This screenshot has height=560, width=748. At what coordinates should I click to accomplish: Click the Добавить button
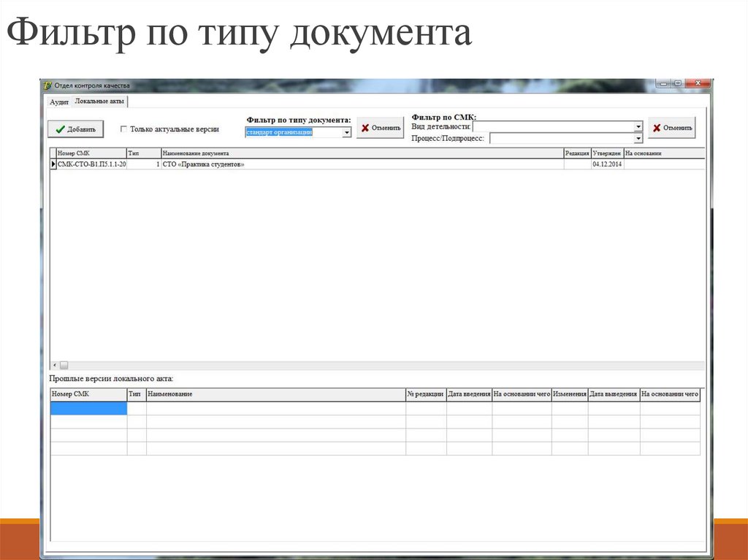click(76, 129)
